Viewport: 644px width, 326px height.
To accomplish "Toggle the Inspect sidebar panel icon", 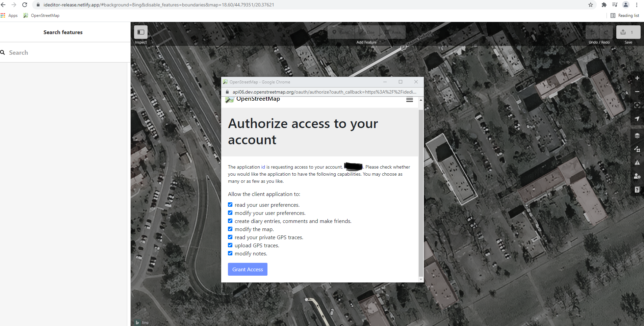I will coord(141,32).
